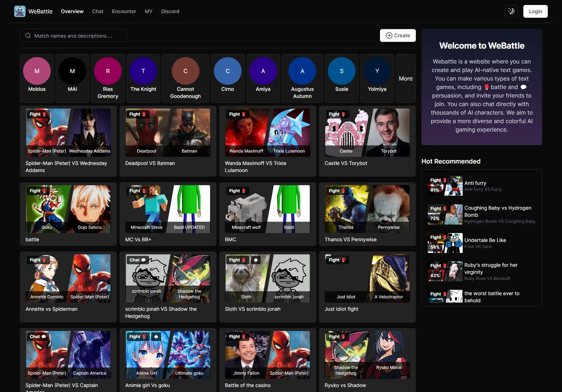
Task: Click spade icon on Animie girl Vs goku
Action: pyautogui.click(x=156, y=337)
